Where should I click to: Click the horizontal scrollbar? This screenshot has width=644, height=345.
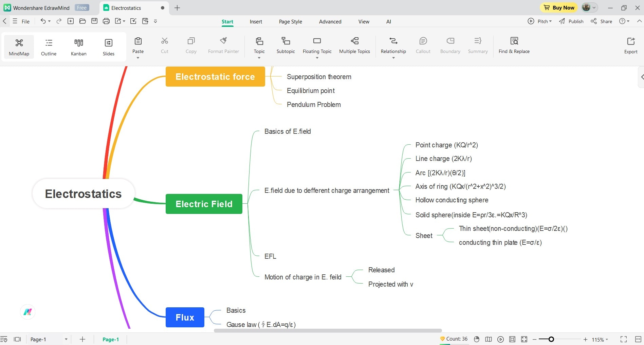point(328,330)
